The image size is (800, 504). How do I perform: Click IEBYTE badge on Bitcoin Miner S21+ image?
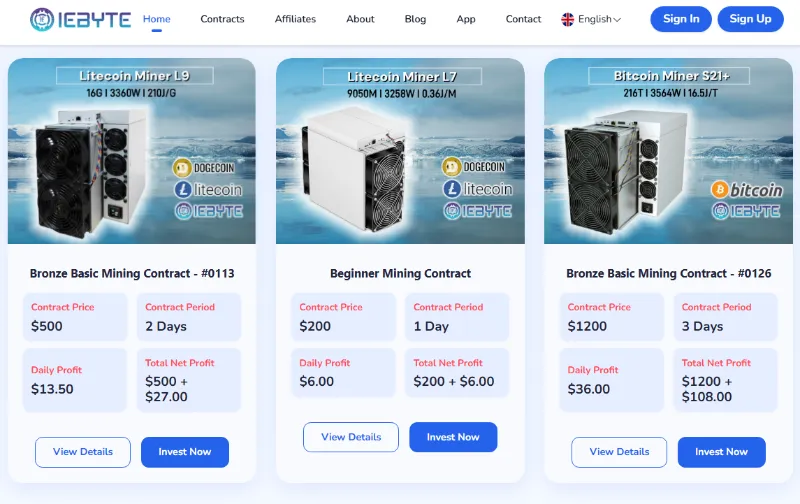[x=721, y=211]
